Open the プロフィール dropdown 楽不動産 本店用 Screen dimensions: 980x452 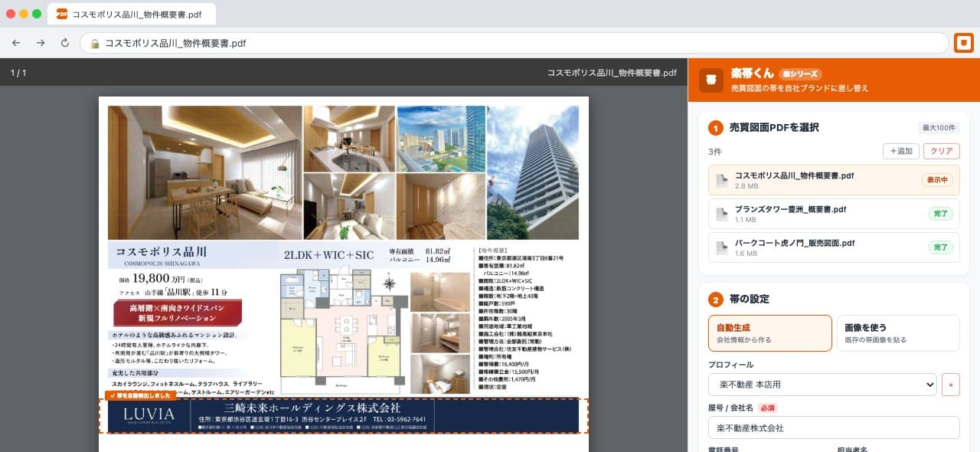pos(823,385)
